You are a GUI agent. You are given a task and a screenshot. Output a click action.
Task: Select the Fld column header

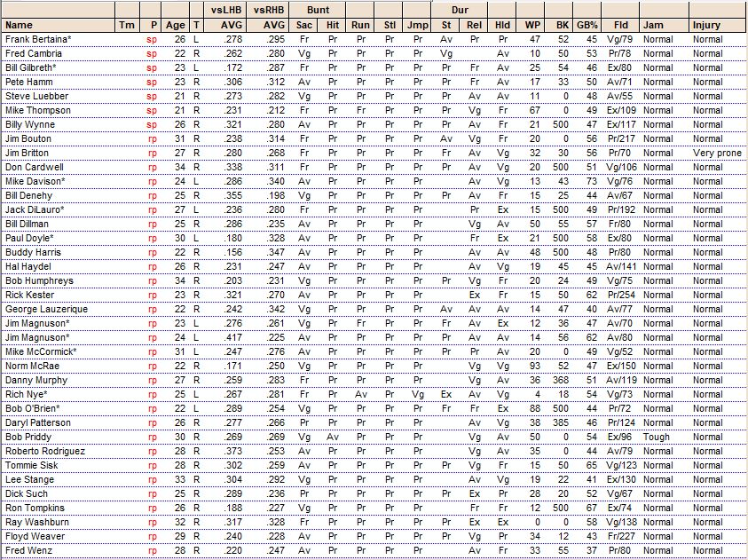click(x=621, y=25)
